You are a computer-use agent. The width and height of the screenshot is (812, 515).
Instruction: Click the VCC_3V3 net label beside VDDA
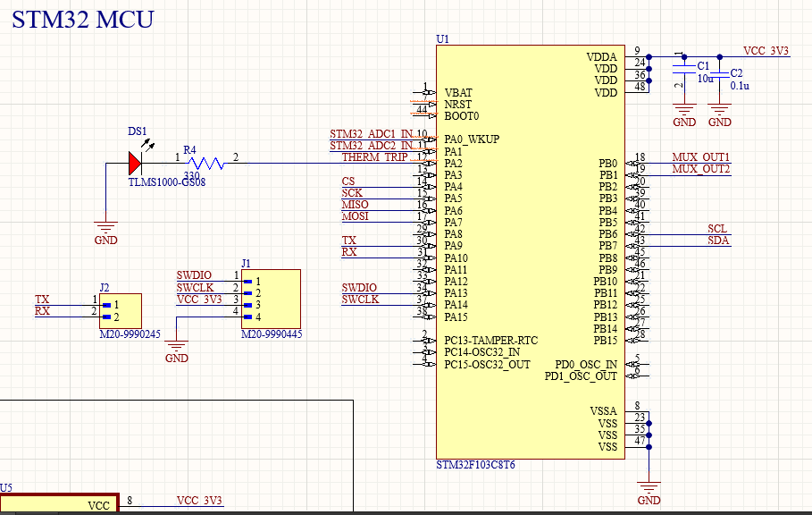click(766, 51)
